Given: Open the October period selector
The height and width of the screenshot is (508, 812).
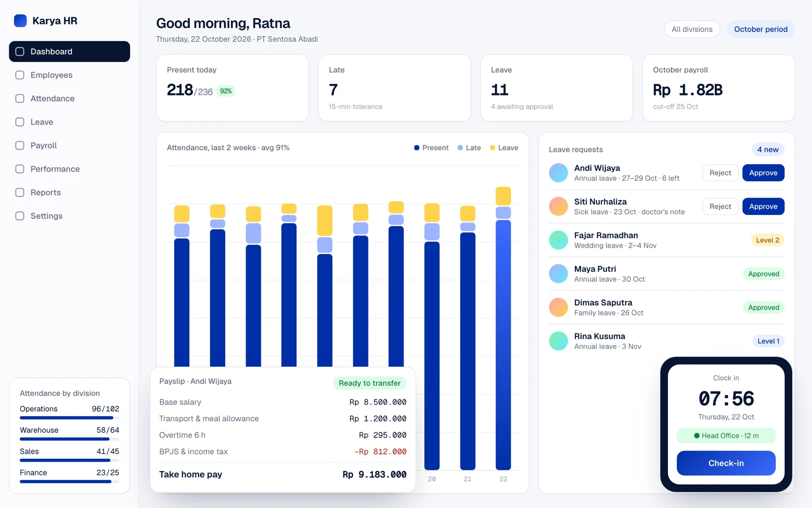Looking at the screenshot, I should [761, 29].
